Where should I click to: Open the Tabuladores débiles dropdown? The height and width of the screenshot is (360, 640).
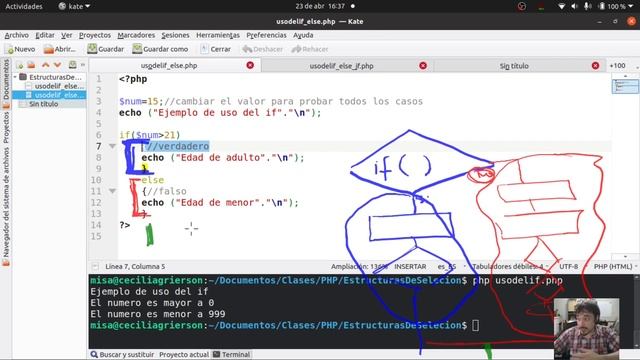[510, 267]
